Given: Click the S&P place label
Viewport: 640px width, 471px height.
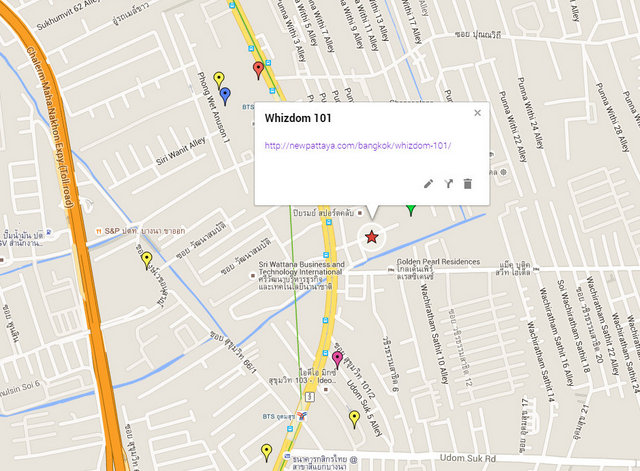Looking at the screenshot, I should click(145, 231).
